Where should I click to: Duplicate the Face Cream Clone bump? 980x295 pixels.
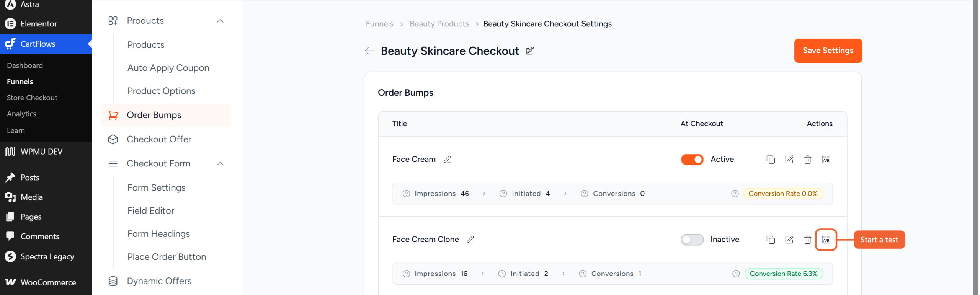pos(771,240)
